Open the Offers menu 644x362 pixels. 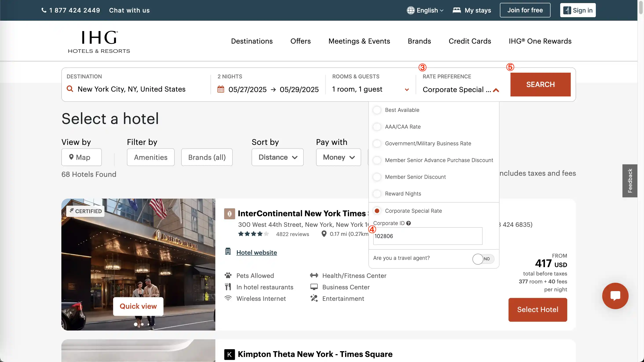[x=300, y=41]
